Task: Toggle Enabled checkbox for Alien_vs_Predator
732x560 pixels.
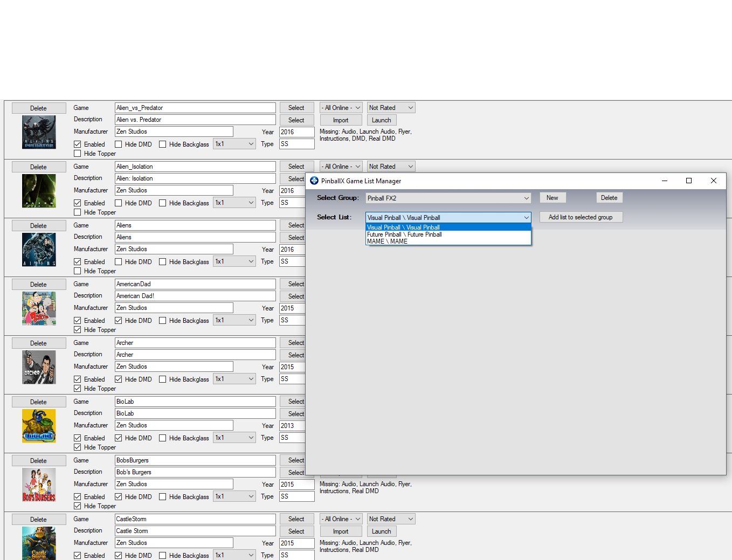Action: pos(78,144)
